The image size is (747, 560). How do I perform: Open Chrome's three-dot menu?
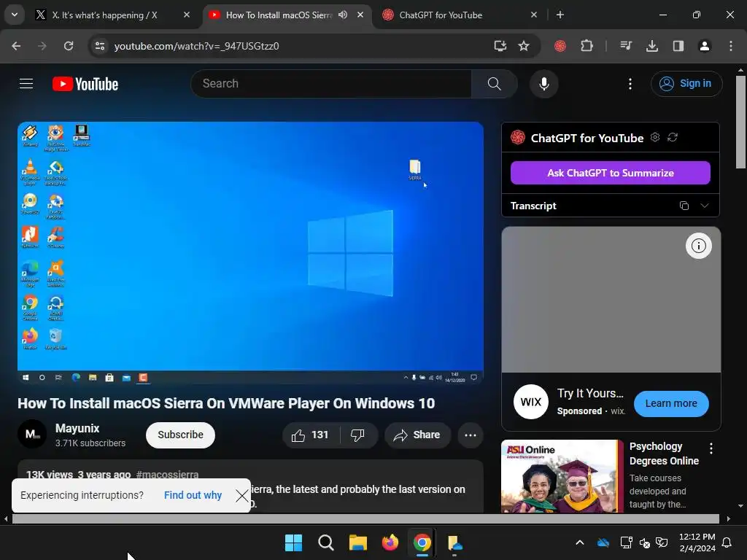730,46
